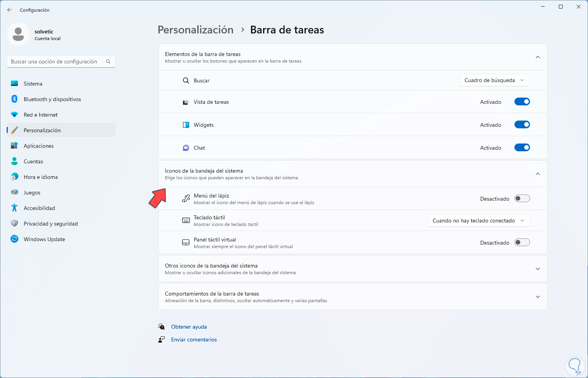Viewport: 588px width, 378px height.
Task: Click the solvetic user avatar
Action: pyautogui.click(x=18, y=34)
